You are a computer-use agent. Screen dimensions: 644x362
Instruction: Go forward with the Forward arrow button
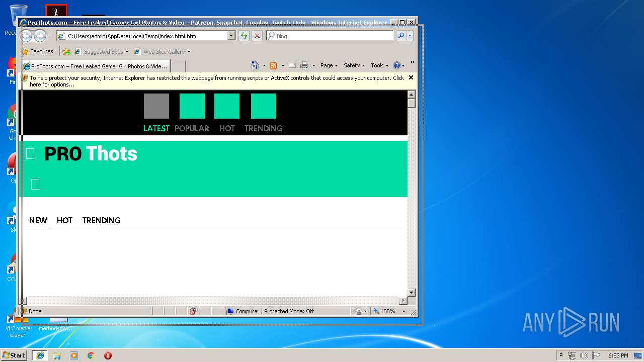coord(40,36)
